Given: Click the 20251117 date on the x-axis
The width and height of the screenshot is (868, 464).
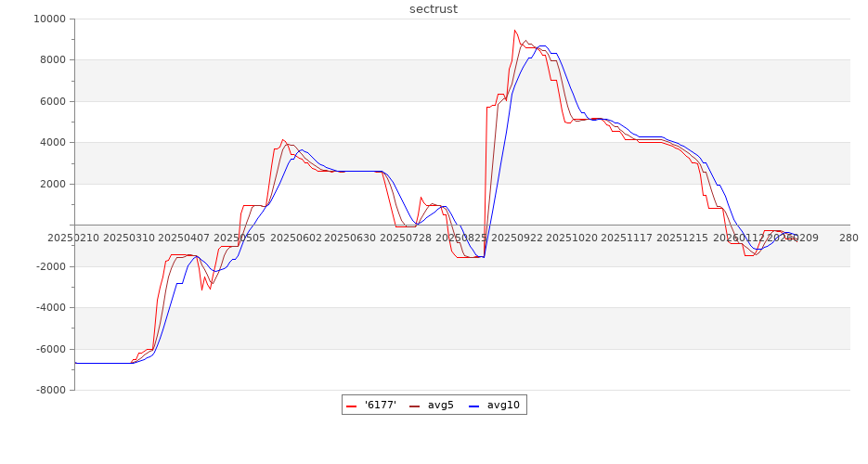Looking at the screenshot, I should pos(628,238).
